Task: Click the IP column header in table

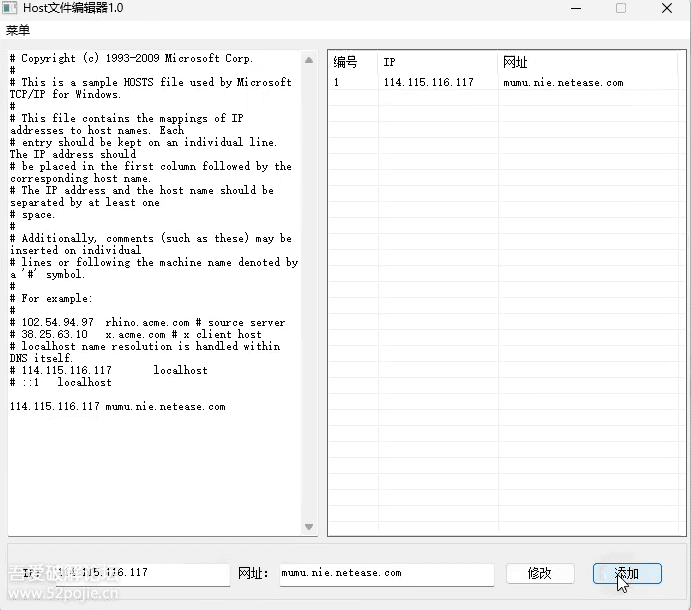Action: 438,62
